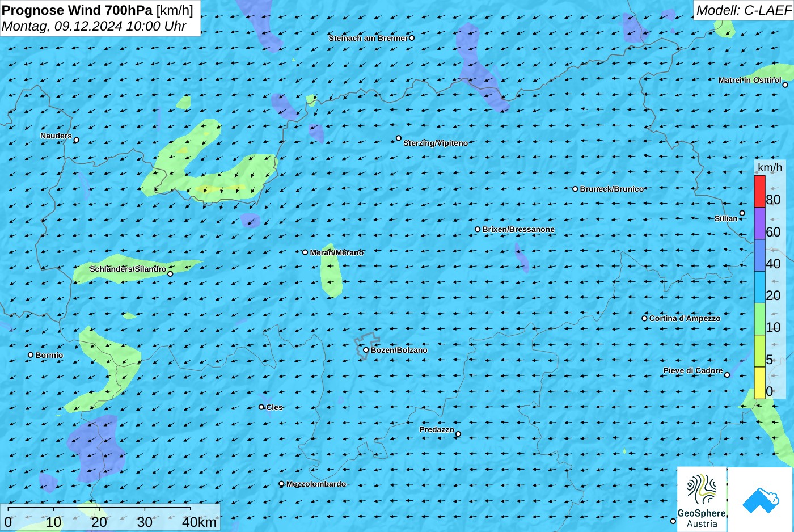Click the purple 60 km/h legend color
This screenshot has height=532, width=794.
coord(759,223)
